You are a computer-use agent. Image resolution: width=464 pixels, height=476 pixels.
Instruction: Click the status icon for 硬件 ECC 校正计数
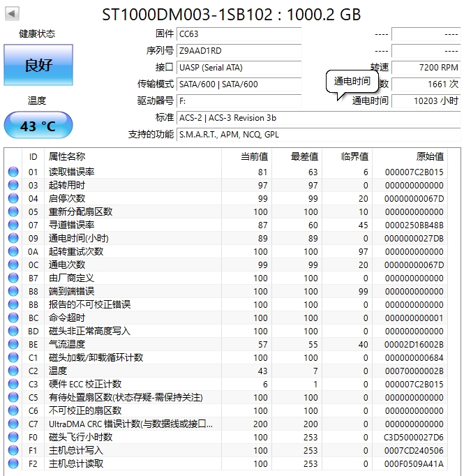coord(13,384)
